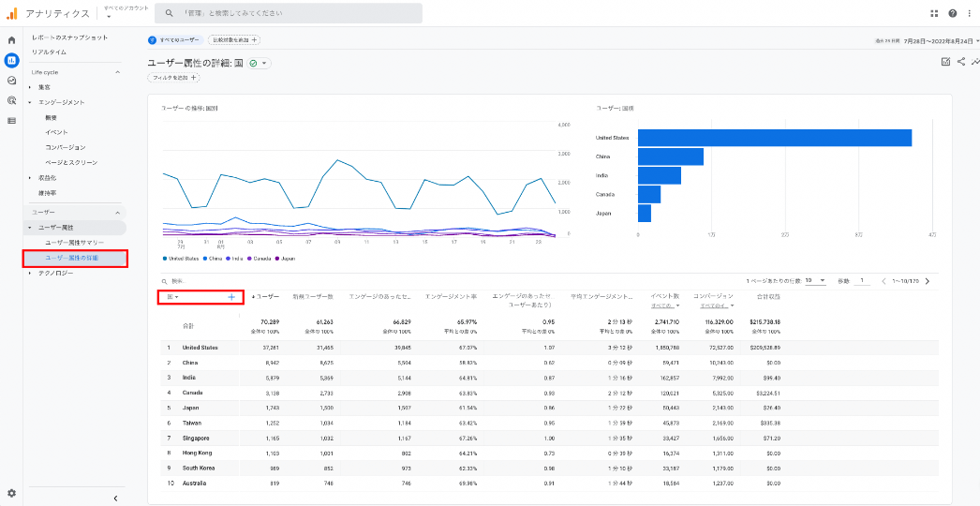Viewport: 980px width, 506px height.
Task: Open the report status green check dropdown
Action: click(260, 63)
